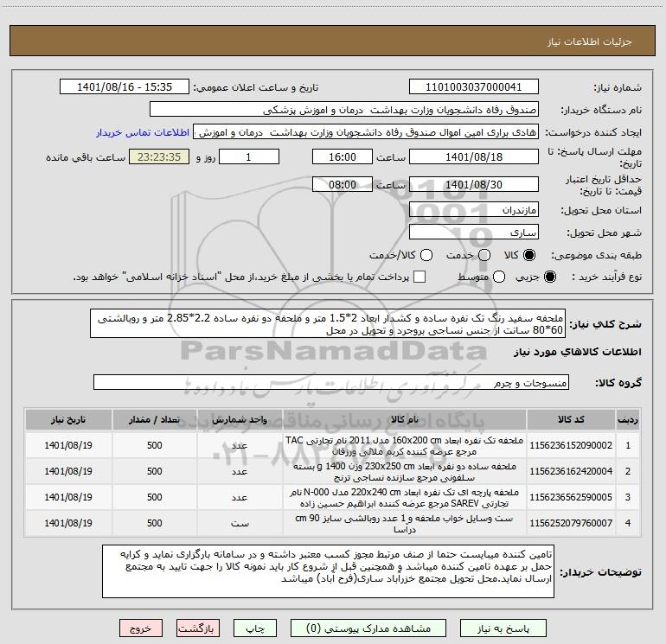
Task: Click the تعداد / مقدار column header
Action: pos(154,419)
